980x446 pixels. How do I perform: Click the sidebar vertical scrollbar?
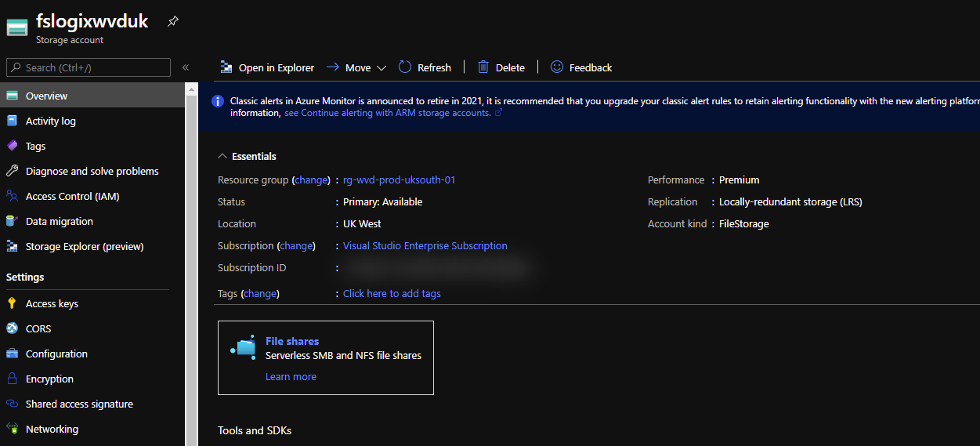tap(191, 270)
